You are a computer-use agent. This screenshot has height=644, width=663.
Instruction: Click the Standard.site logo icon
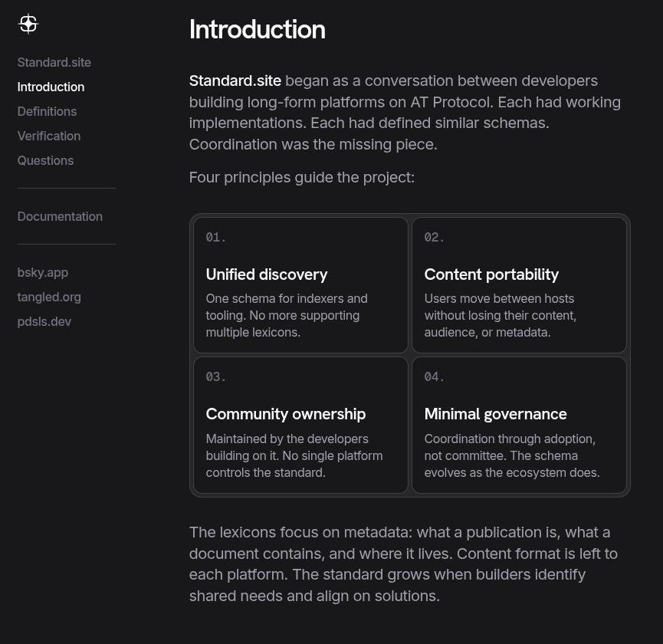(28, 24)
